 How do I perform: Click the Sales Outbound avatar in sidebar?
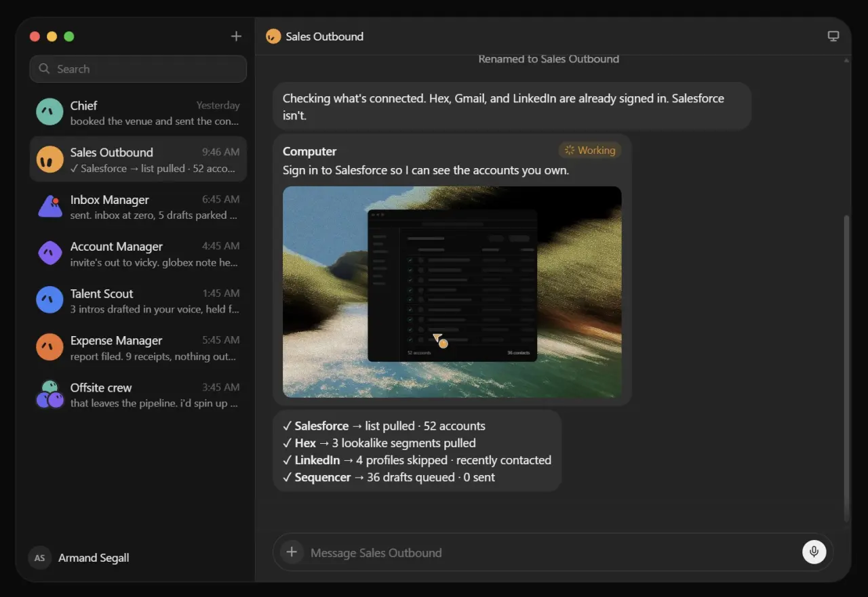[x=50, y=159]
